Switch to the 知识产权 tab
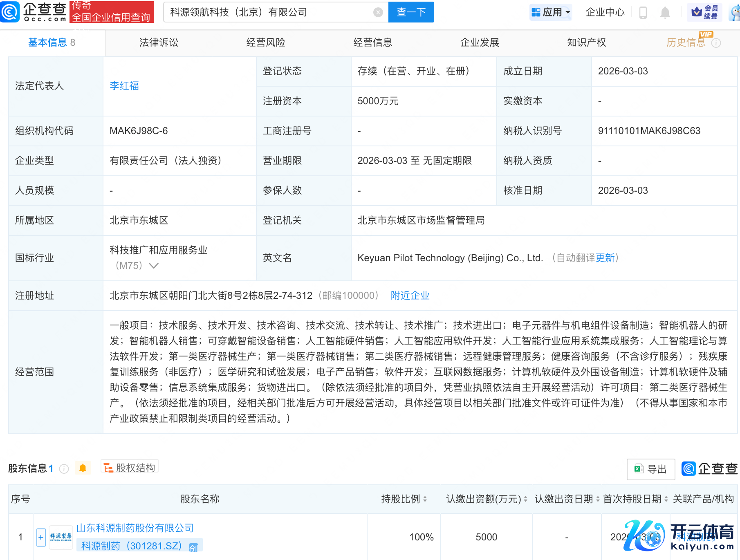 586,43
